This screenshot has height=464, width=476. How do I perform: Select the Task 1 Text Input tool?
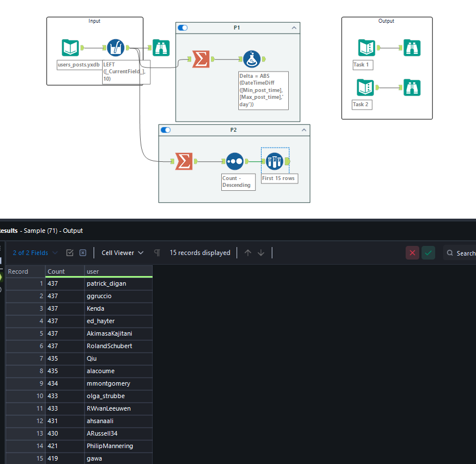[367, 48]
